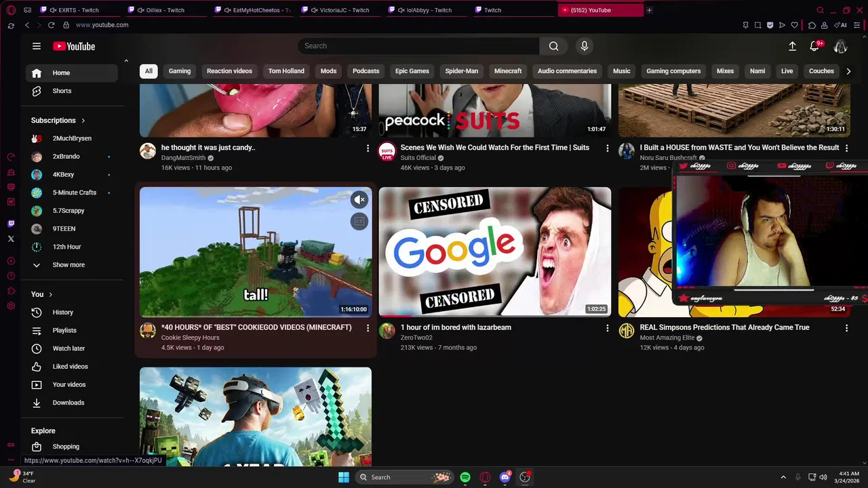This screenshot has height=488, width=868.
Task: Switch to the VictoriaJC Twitch tab
Action: [x=340, y=10]
